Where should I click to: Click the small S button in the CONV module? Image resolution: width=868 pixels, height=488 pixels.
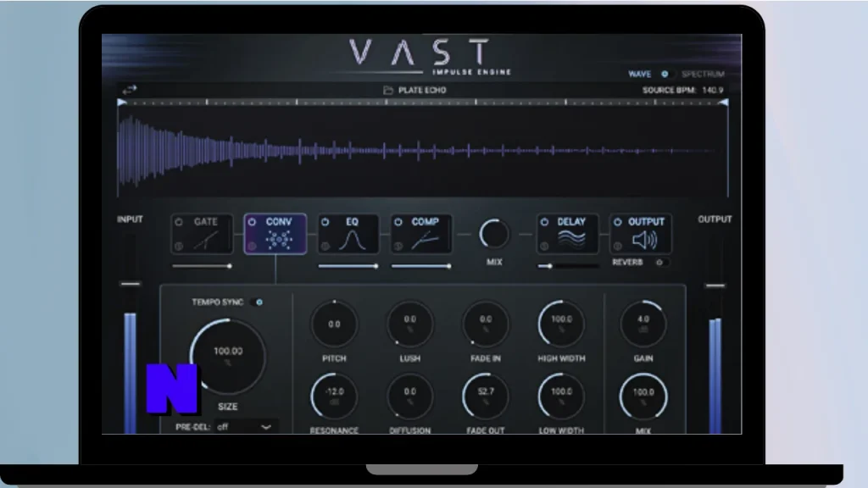pyautogui.click(x=252, y=247)
